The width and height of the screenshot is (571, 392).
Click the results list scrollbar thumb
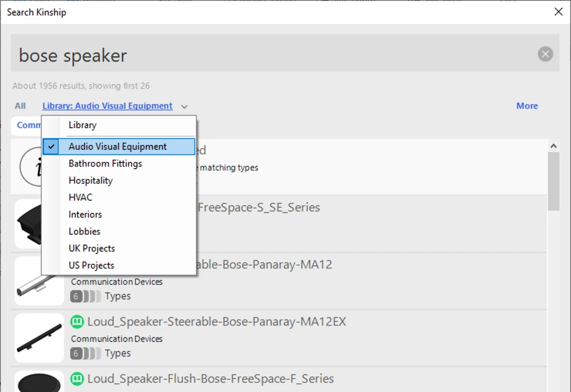coord(554,181)
